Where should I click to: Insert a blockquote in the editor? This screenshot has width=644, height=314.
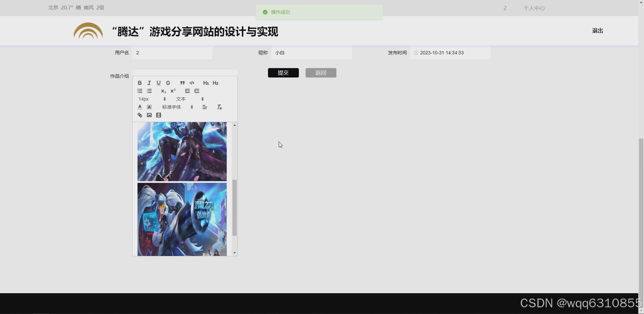pos(182,83)
